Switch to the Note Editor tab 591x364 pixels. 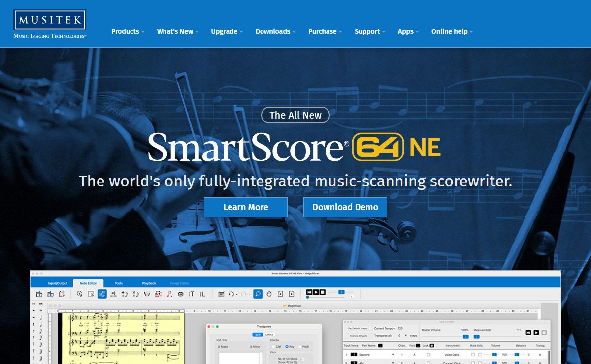(x=89, y=283)
